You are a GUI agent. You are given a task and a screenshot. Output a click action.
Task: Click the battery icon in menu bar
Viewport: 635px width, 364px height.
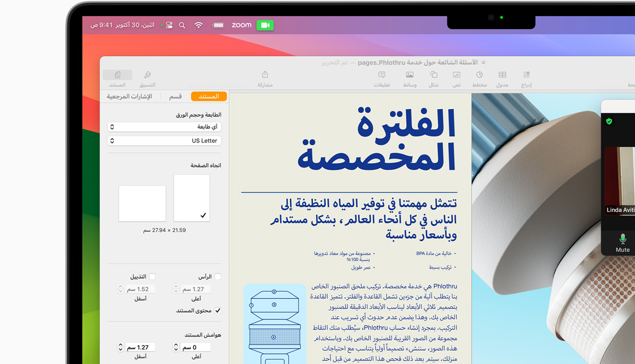point(218,25)
